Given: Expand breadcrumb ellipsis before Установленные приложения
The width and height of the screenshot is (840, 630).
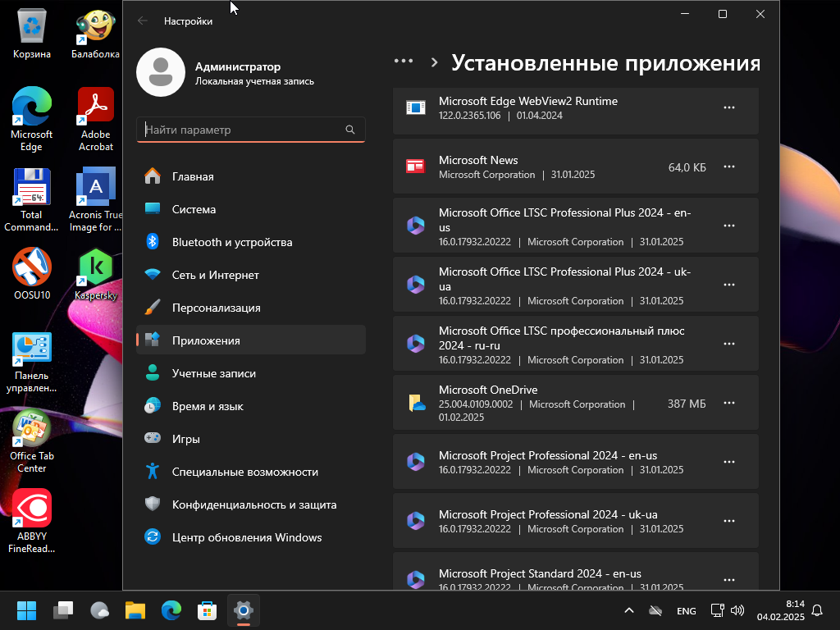Looking at the screenshot, I should tap(404, 61).
